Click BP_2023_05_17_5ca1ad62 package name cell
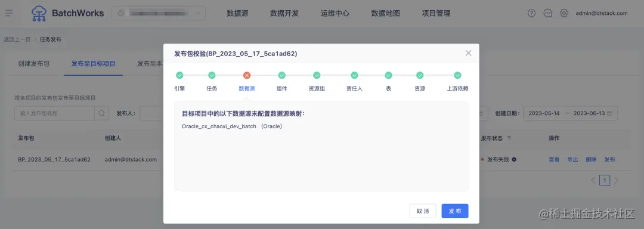The height and width of the screenshot is (229, 644). pyautogui.click(x=54, y=159)
